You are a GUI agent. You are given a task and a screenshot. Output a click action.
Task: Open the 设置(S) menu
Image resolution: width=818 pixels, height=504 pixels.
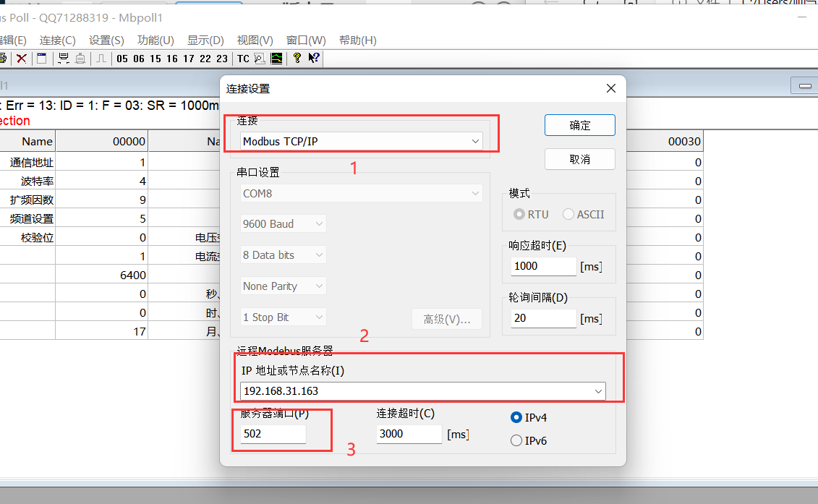pyautogui.click(x=106, y=40)
